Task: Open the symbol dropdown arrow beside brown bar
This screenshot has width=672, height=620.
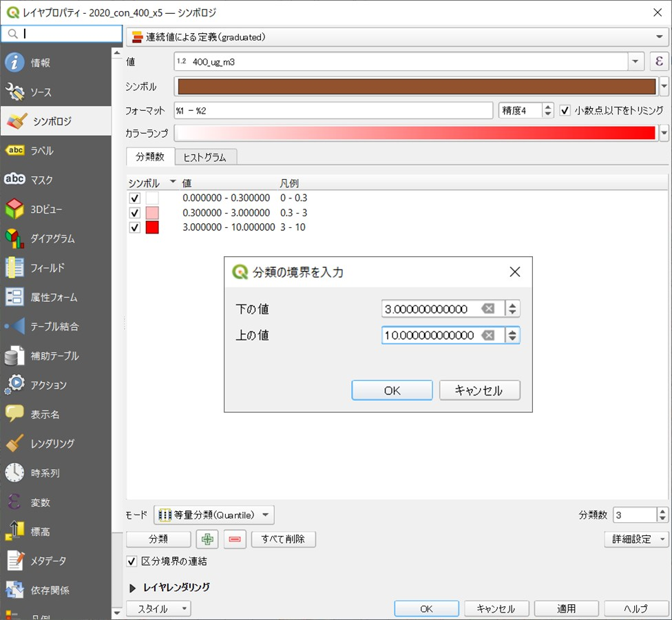Action: (x=664, y=87)
